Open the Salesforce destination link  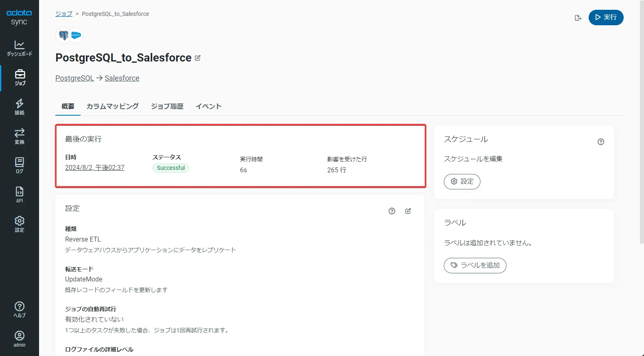point(122,78)
